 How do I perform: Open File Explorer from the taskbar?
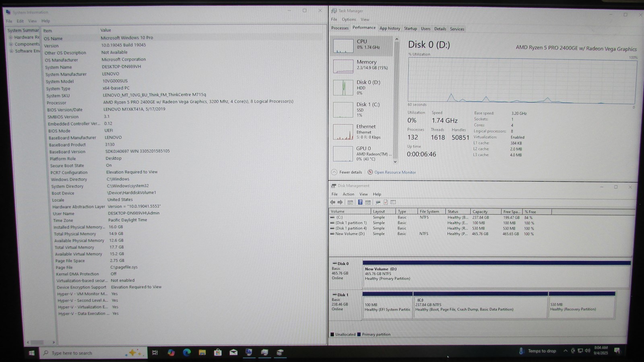point(202,353)
